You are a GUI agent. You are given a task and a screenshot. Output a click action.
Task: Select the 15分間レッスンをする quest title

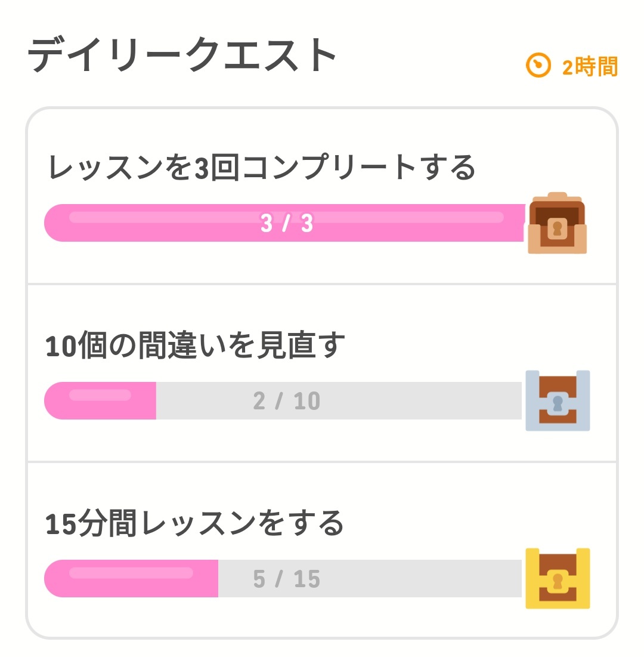tap(195, 523)
